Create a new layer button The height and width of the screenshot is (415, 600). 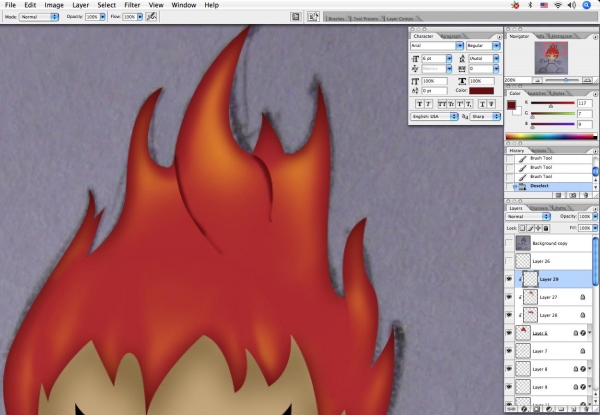pyautogui.click(x=573, y=410)
